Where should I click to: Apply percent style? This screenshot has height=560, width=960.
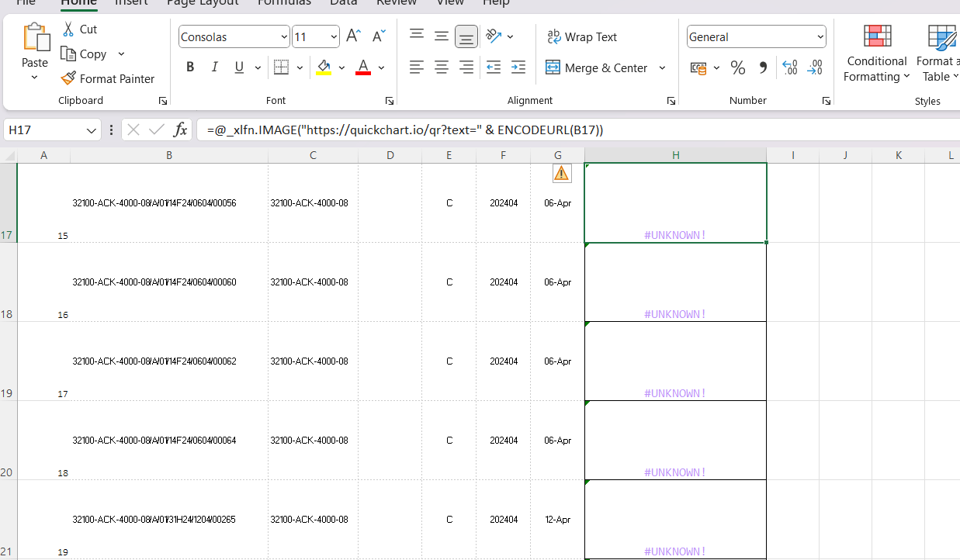coord(738,68)
